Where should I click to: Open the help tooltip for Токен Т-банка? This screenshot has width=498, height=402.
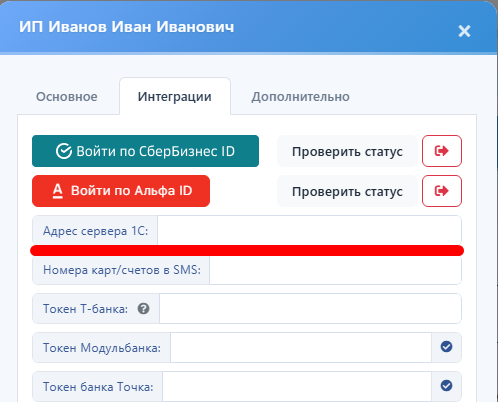coord(143,309)
